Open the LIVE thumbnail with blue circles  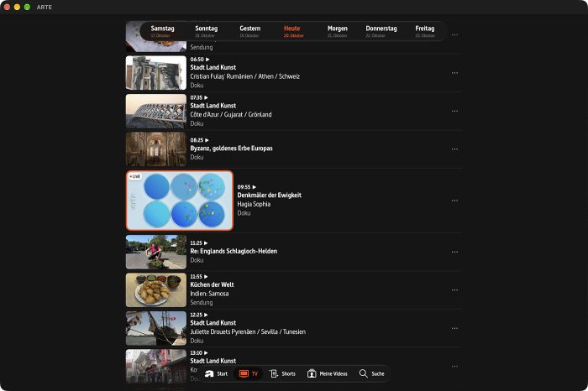coord(180,201)
